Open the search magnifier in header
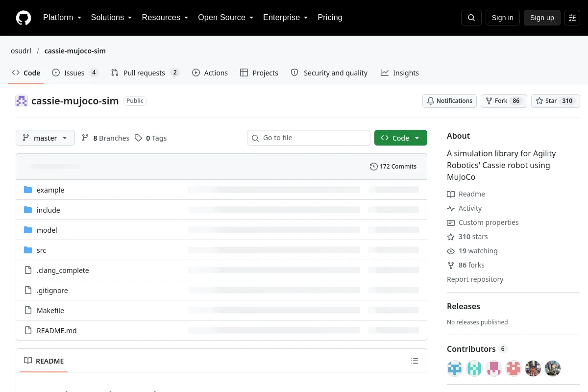588x392 pixels. 471,18
